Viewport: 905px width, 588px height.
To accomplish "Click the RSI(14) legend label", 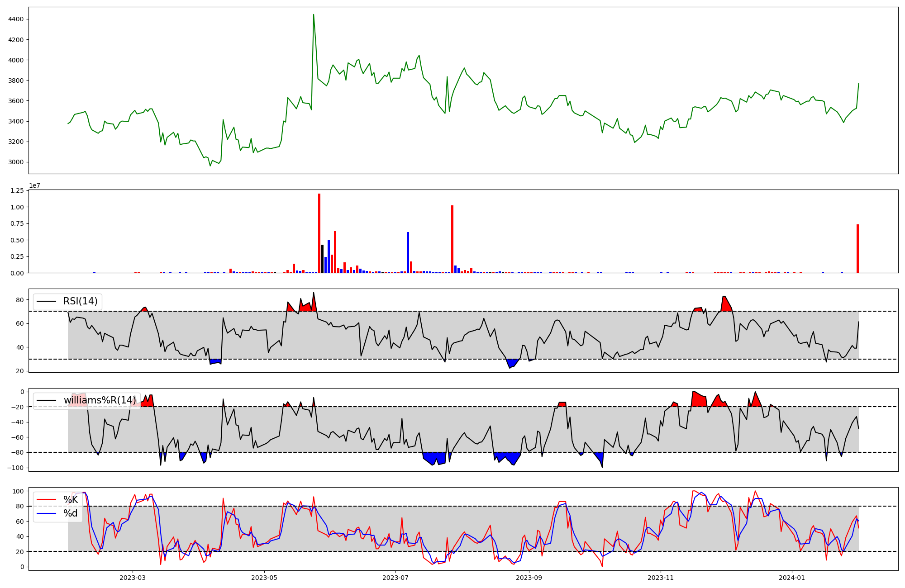I will tap(80, 301).
